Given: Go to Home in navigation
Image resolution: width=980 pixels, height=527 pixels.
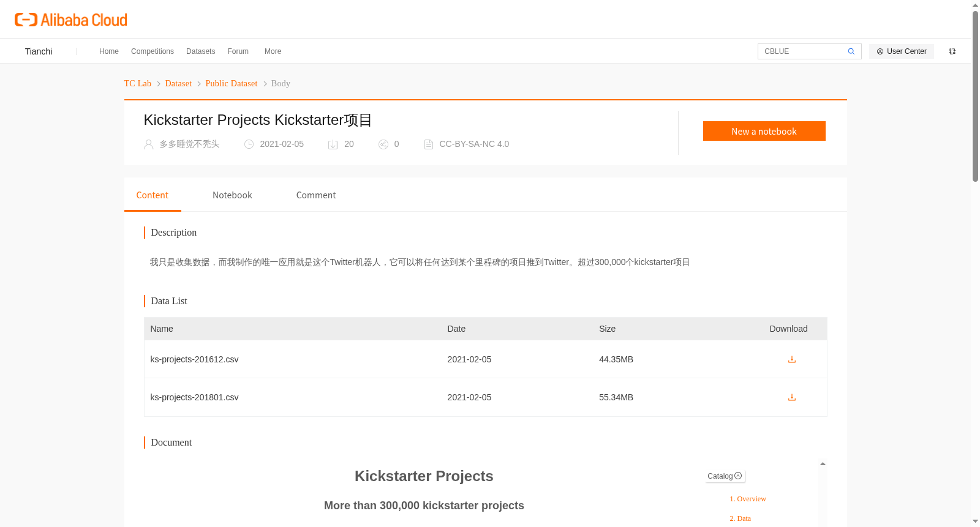Looking at the screenshot, I should tap(109, 51).
